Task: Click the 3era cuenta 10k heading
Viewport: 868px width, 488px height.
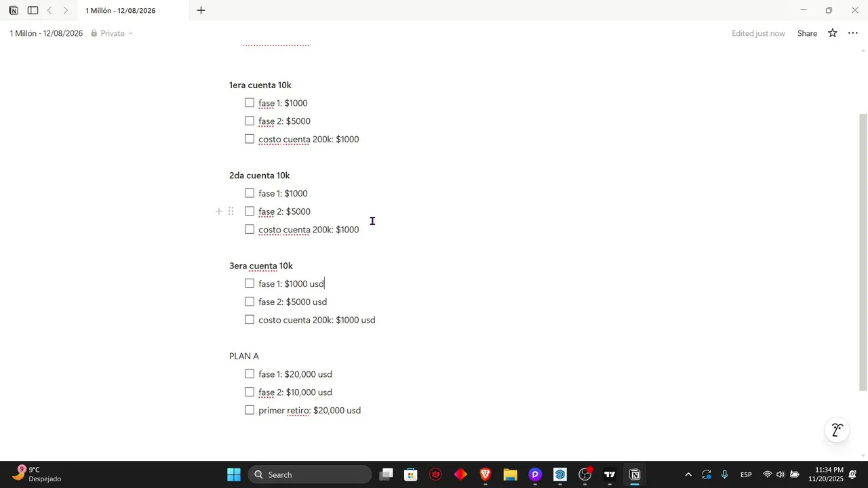Action: 261,266
